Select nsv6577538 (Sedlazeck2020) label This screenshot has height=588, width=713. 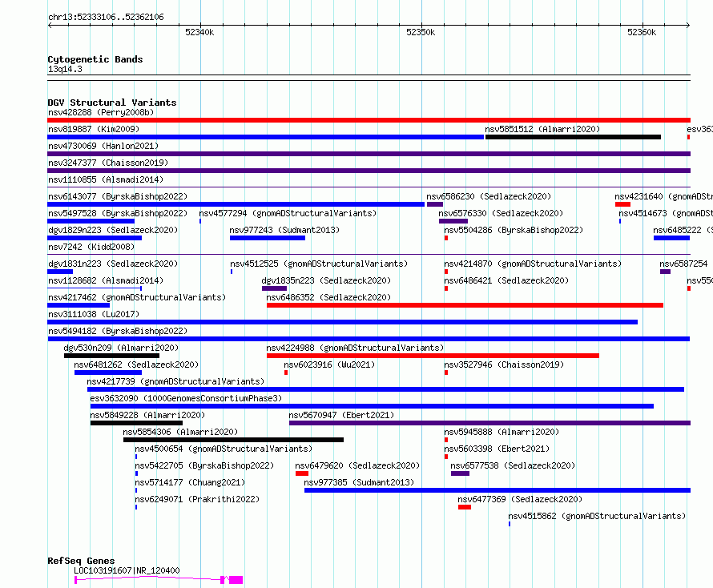513,465
